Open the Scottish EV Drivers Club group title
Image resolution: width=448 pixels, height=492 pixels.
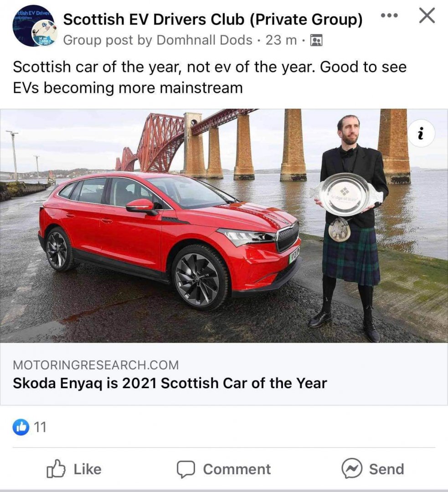(x=213, y=20)
